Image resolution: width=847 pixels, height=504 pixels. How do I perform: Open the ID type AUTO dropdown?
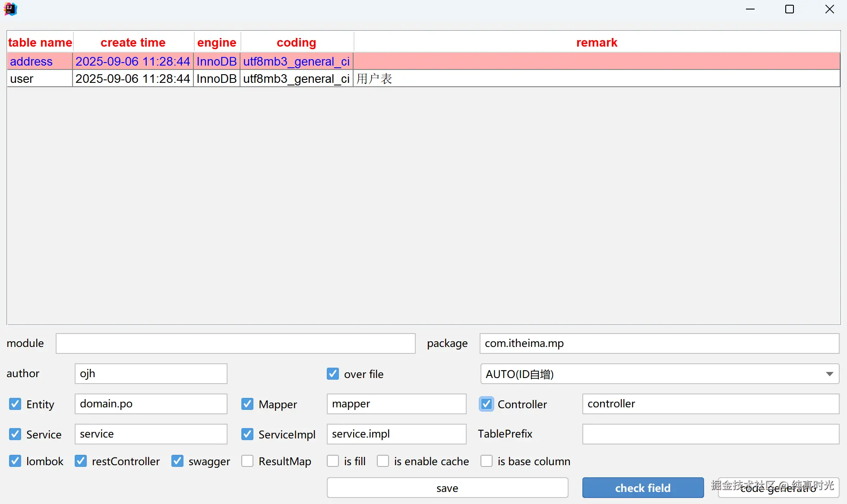pyautogui.click(x=659, y=374)
